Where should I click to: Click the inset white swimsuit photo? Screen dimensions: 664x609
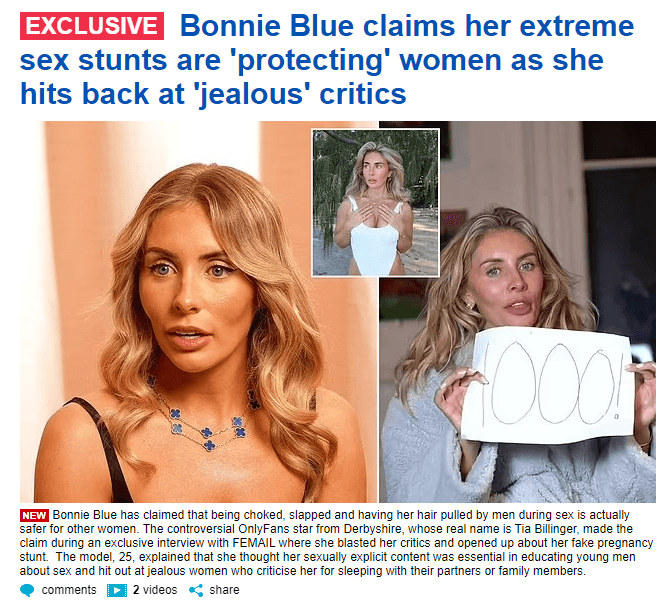(x=375, y=203)
